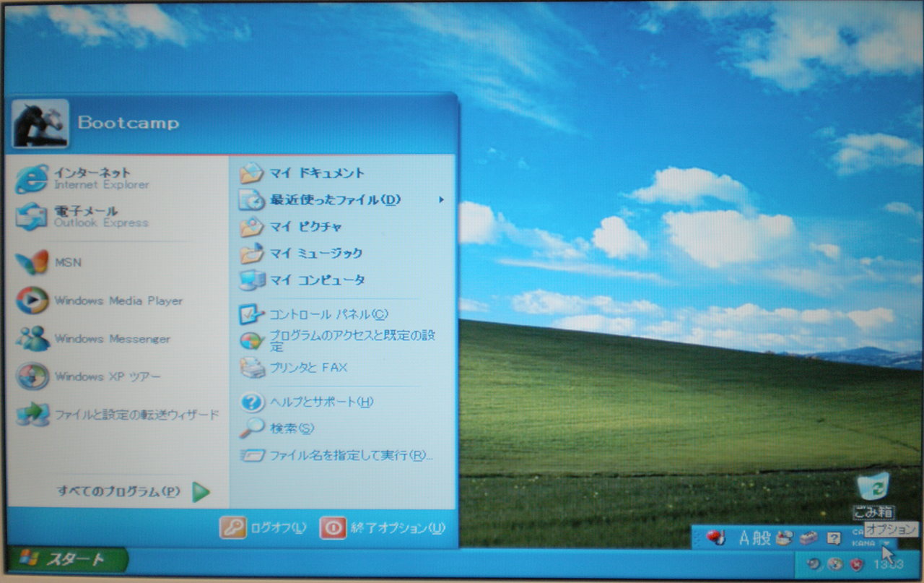924x583 pixels.
Task: Open ファイルと設定の転送ウィザード
Action: click(117, 415)
